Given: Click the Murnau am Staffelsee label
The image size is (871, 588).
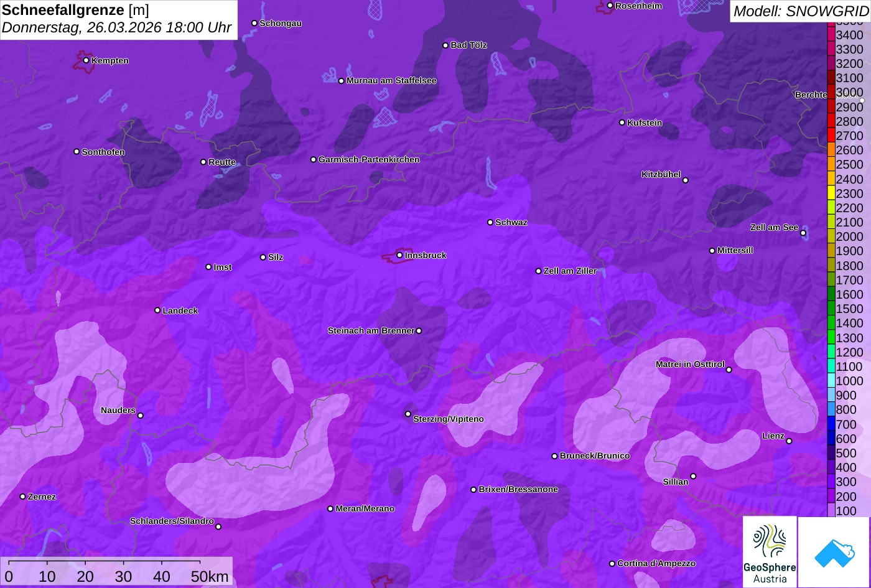Looking at the screenshot, I should [391, 81].
